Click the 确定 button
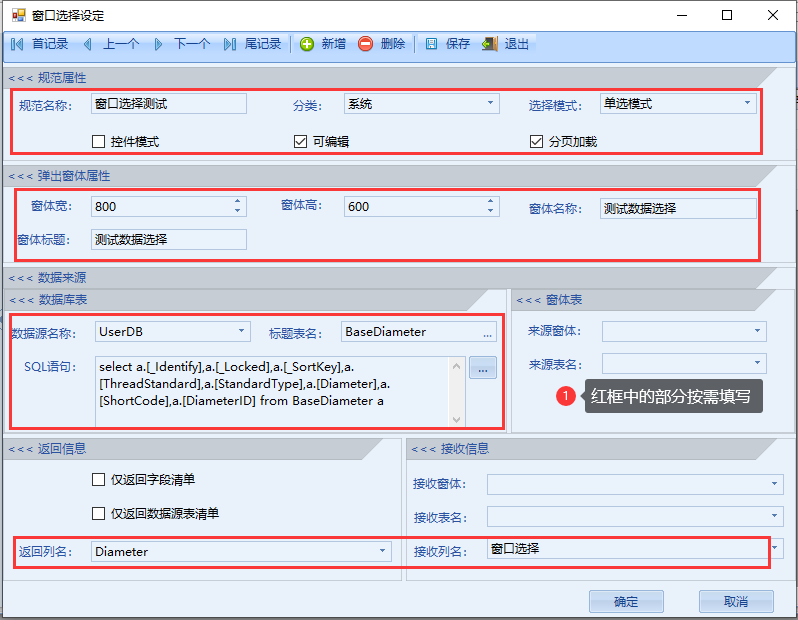Image resolution: width=798 pixels, height=620 pixels. (x=626, y=602)
